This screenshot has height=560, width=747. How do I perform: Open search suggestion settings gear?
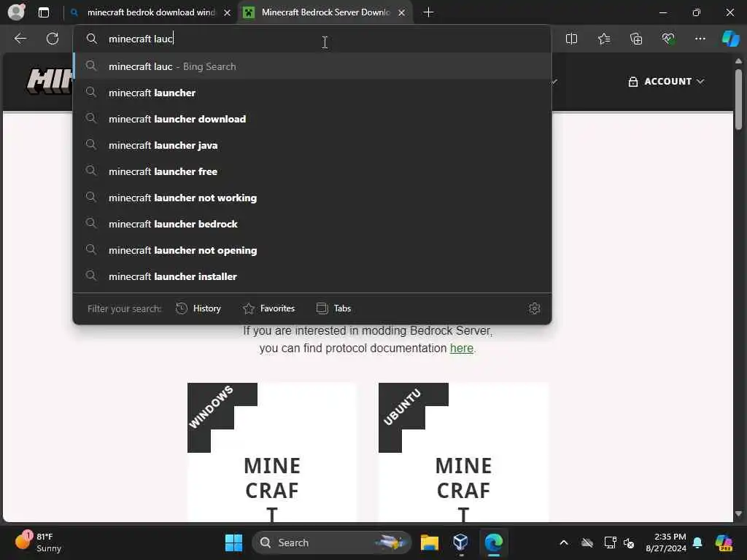tap(534, 308)
